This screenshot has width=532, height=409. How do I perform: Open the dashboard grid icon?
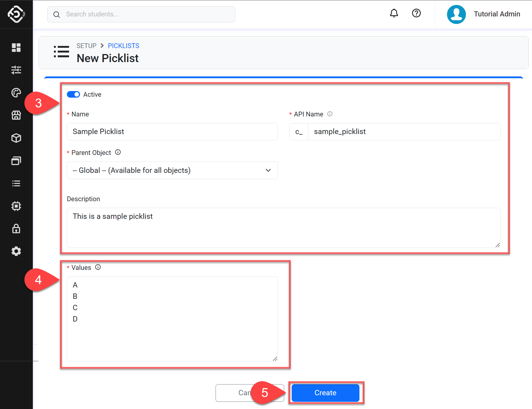coord(16,47)
